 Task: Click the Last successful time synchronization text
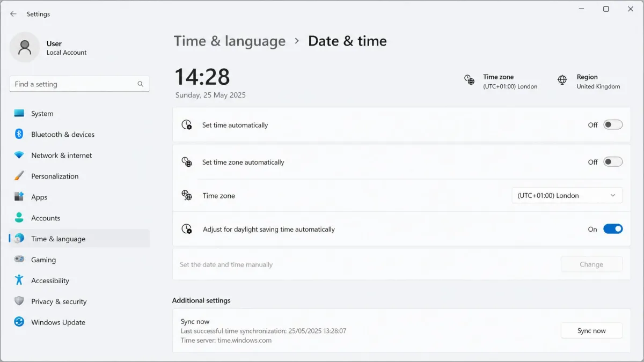pos(264,331)
